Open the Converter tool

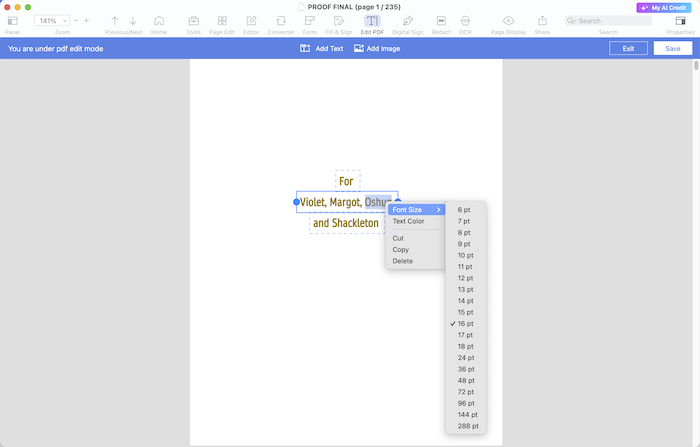point(281,21)
